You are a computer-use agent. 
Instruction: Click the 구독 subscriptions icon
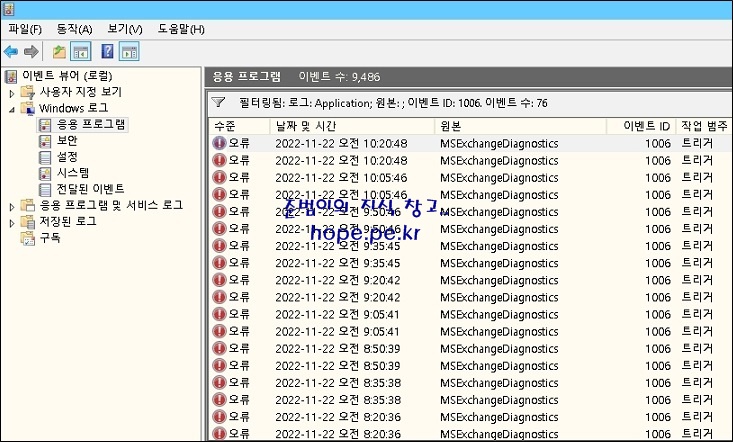(28, 238)
